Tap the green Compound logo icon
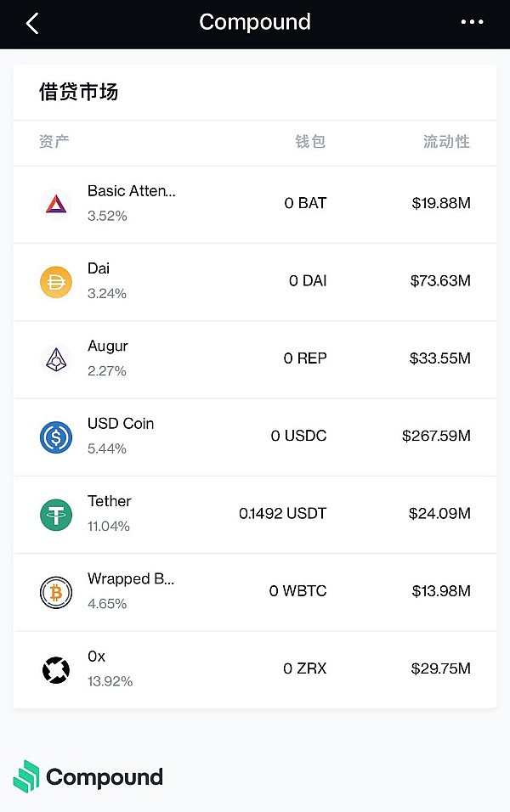The image size is (510, 812). 26,776
